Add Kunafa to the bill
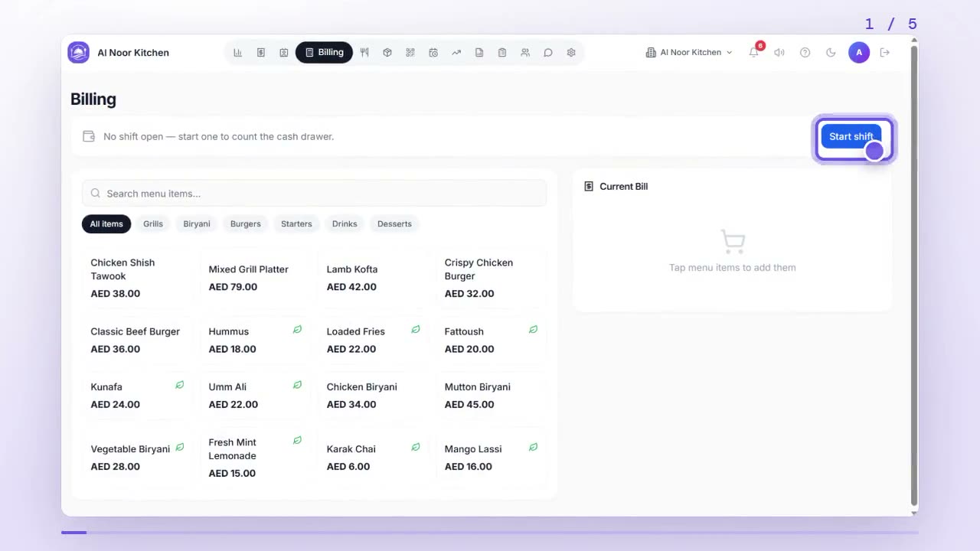The width and height of the screenshot is (980, 551). coord(138,396)
